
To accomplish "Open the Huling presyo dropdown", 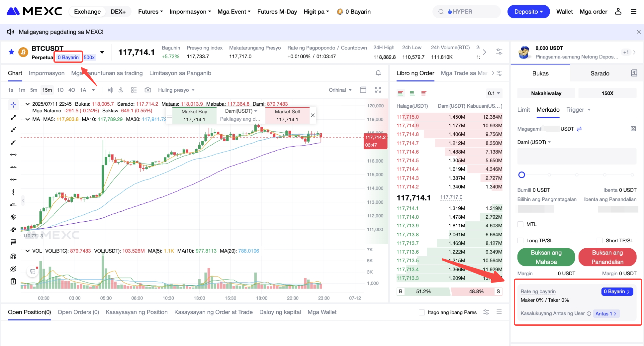I will (176, 90).
